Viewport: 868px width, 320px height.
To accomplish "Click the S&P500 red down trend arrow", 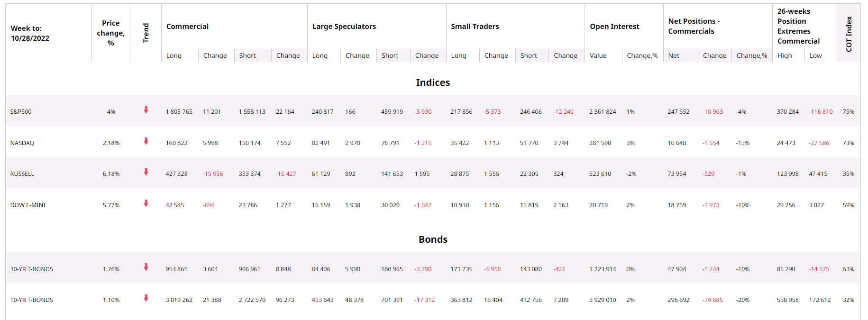I will point(146,110).
